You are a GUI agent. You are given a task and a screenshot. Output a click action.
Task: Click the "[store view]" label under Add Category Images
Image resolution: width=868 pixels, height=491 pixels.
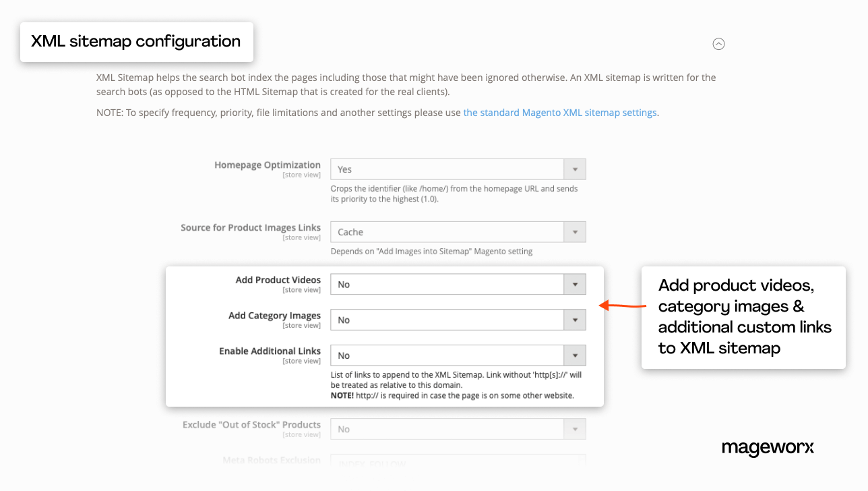tap(301, 324)
